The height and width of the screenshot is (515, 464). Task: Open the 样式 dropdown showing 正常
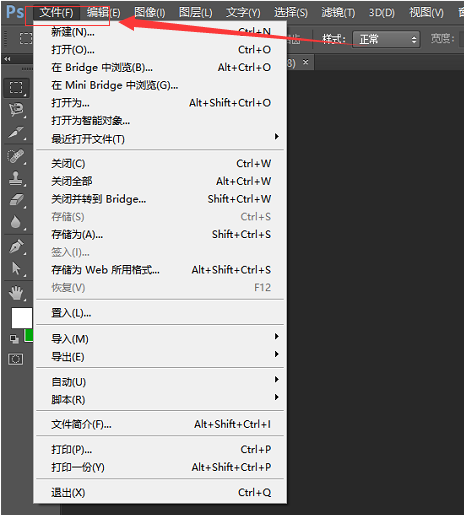point(386,39)
